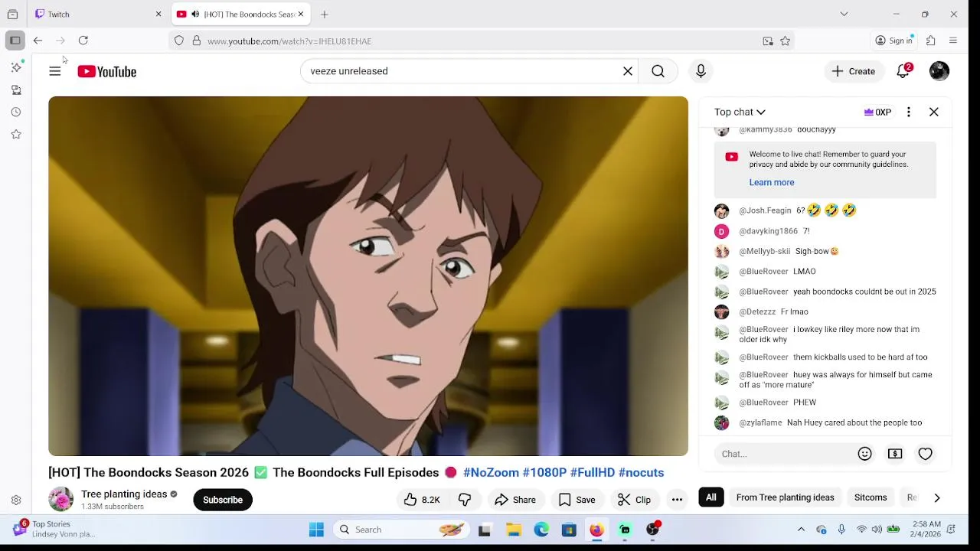Open more actions ellipsis under the video
Image resolution: width=980 pixels, height=551 pixels.
(677, 500)
